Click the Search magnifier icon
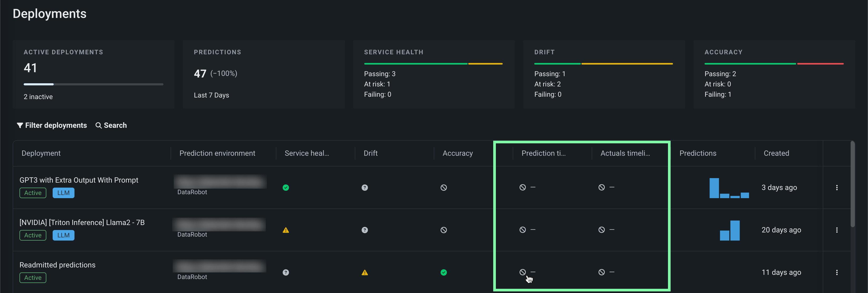The height and width of the screenshot is (293, 868). tap(98, 125)
